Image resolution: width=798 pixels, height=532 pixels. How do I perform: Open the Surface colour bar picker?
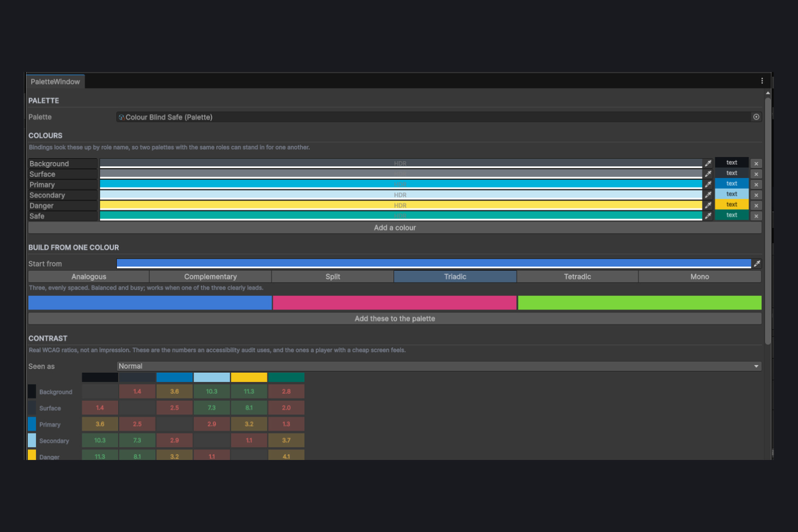401,174
